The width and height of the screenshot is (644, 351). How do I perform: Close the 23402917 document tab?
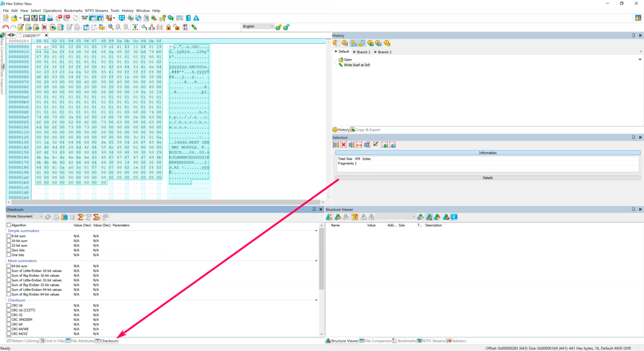[x=46, y=36]
